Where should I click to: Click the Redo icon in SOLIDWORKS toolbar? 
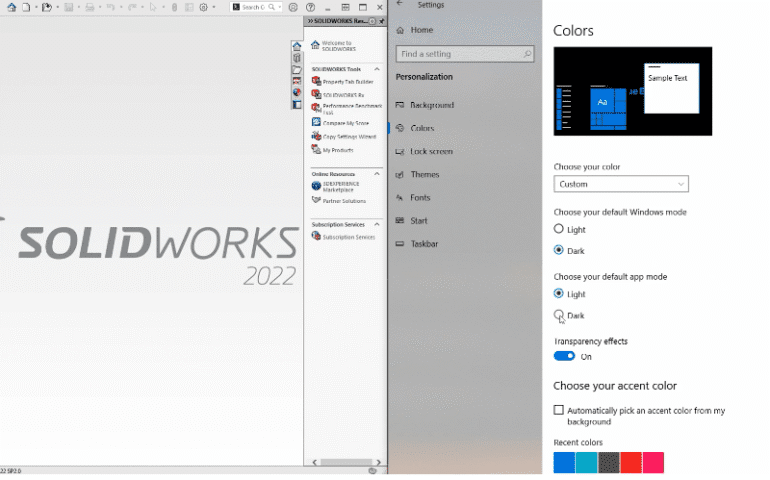(x=132, y=7)
